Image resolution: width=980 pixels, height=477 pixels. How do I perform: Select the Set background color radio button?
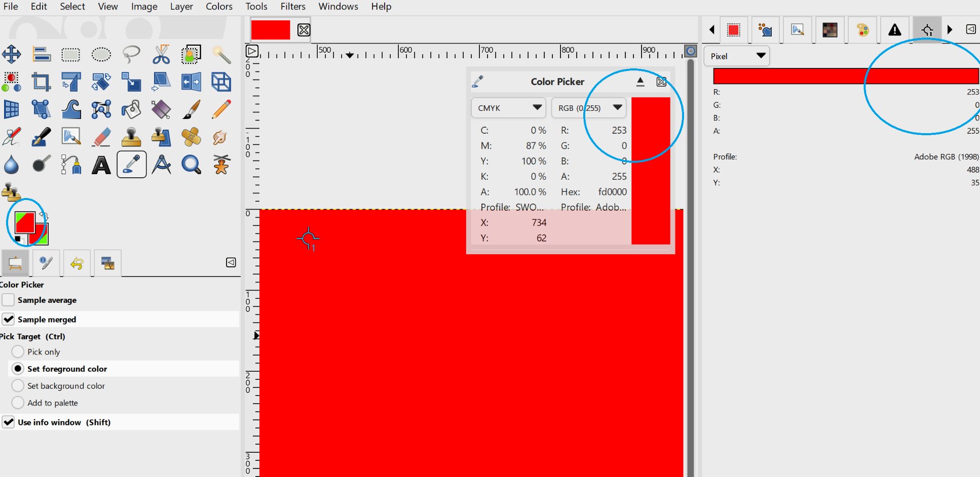coord(18,385)
